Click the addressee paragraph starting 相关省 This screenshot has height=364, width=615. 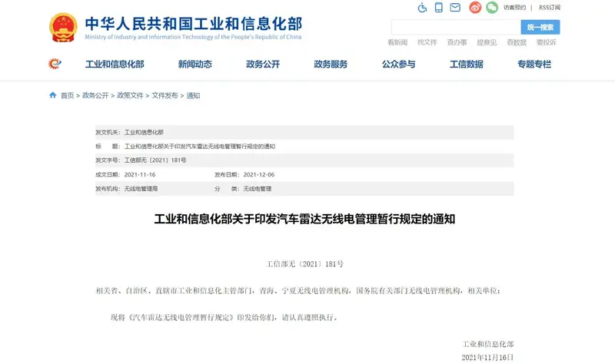tap(298, 290)
